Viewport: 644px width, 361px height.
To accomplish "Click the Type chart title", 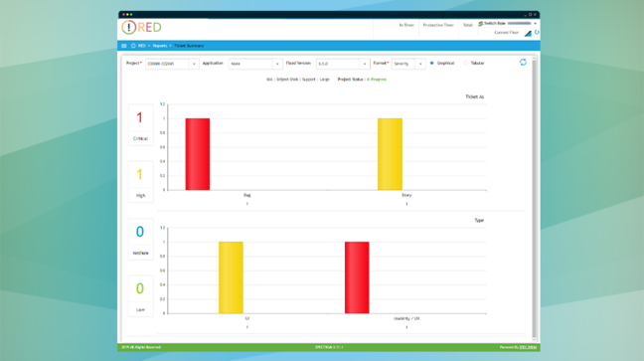I will pyautogui.click(x=479, y=221).
